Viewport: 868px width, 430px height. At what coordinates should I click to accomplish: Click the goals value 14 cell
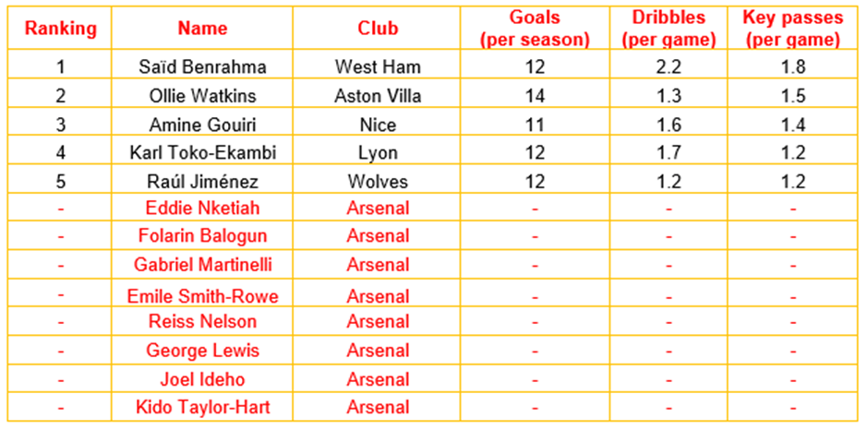[535, 96]
